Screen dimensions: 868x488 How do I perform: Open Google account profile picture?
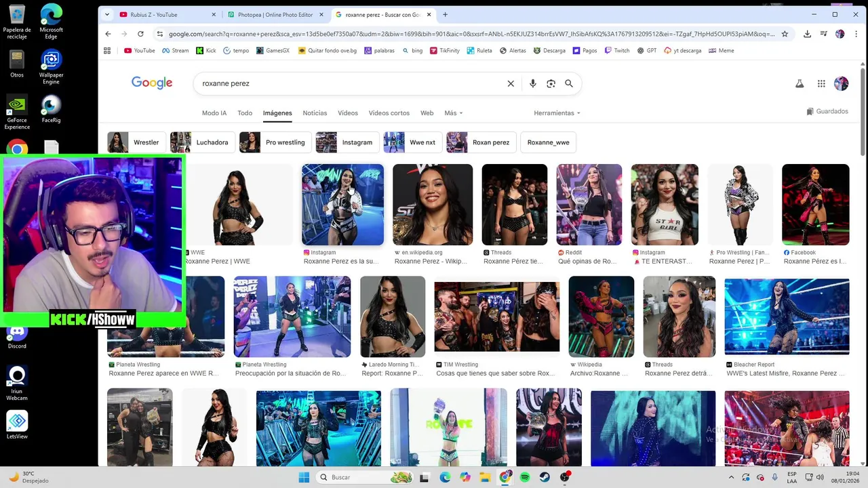tap(842, 83)
